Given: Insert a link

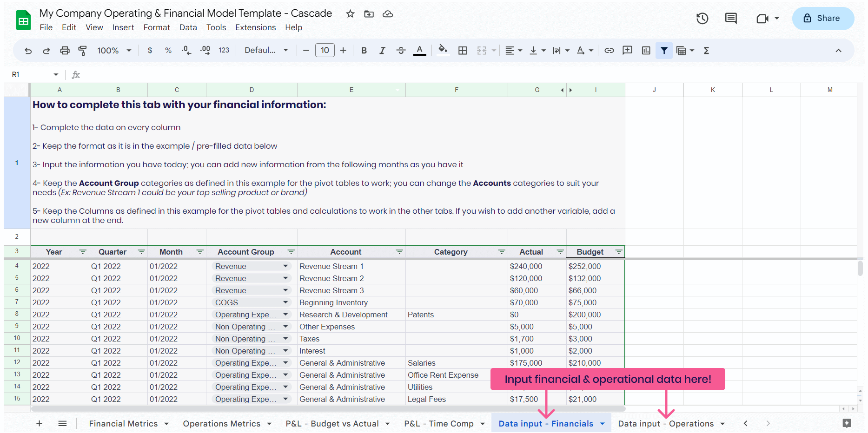Looking at the screenshot, I should [x=609, y=50].
